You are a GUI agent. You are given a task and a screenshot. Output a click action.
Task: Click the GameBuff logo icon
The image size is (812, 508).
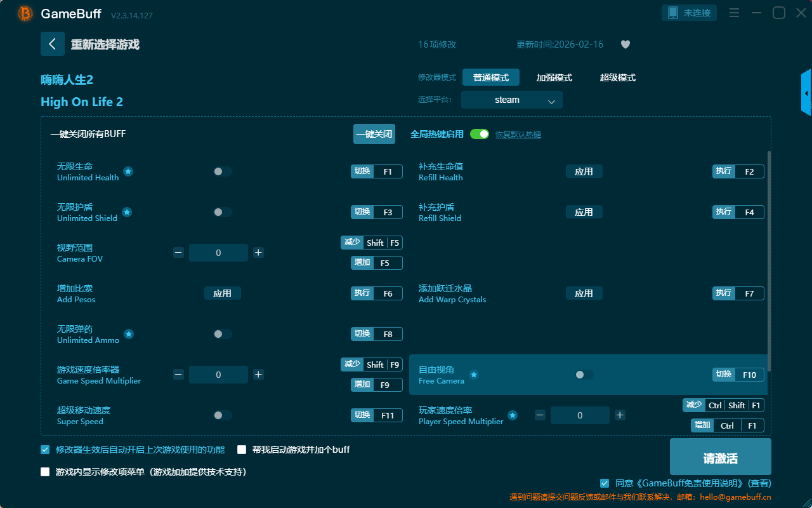tap(25, 13)
